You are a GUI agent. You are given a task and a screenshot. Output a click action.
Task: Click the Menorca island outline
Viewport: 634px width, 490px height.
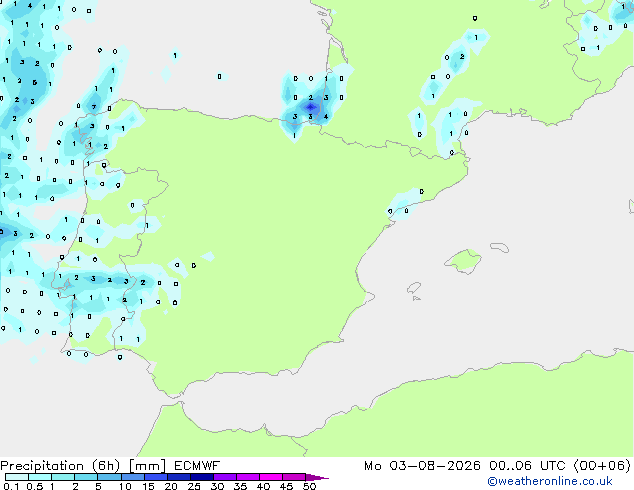tap(500, 247)
